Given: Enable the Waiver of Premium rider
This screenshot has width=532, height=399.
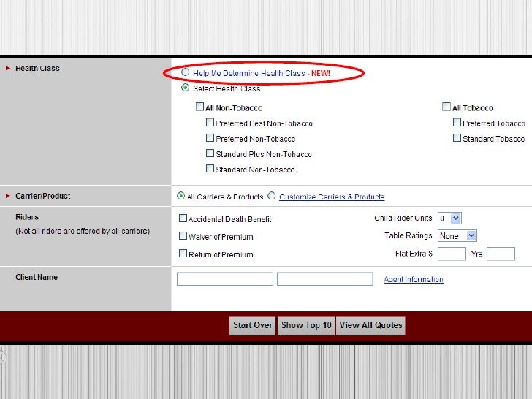Looking at the screenshot, I should [183, 235].
